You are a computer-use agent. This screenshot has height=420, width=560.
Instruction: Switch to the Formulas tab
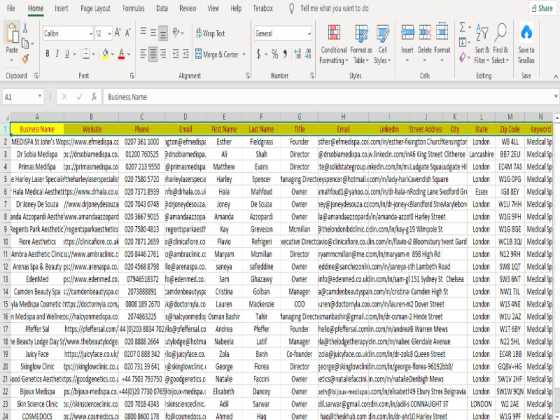(x=133, y=8)
